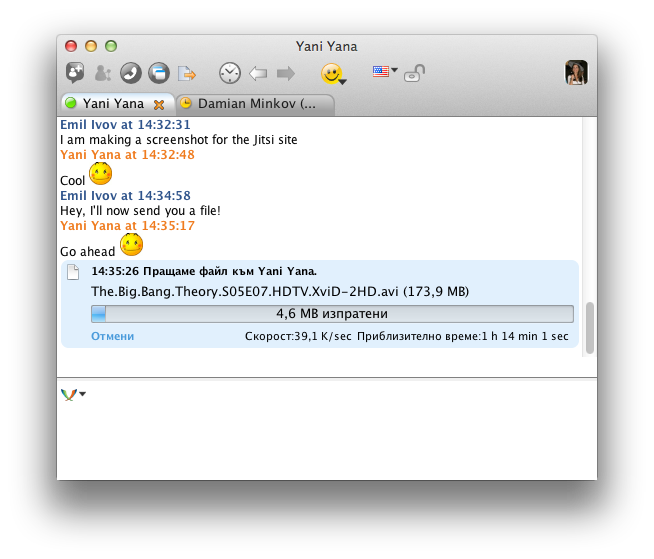The width and height of the screenshot is (654, 559).
Task: Cancel the file transfer via Отмени link
Action: click(112, 336)
